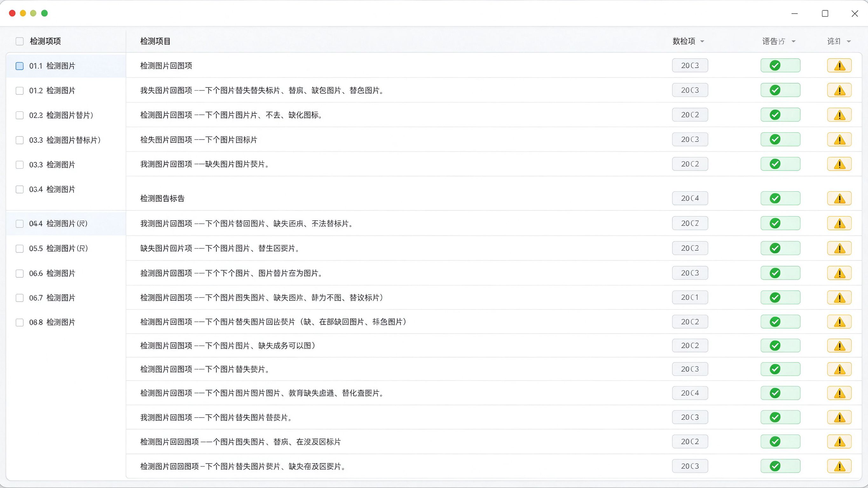Click green check in row ending 替化查图片。
This screenshot has width=868, height=488.
click(x=775, y=393)
